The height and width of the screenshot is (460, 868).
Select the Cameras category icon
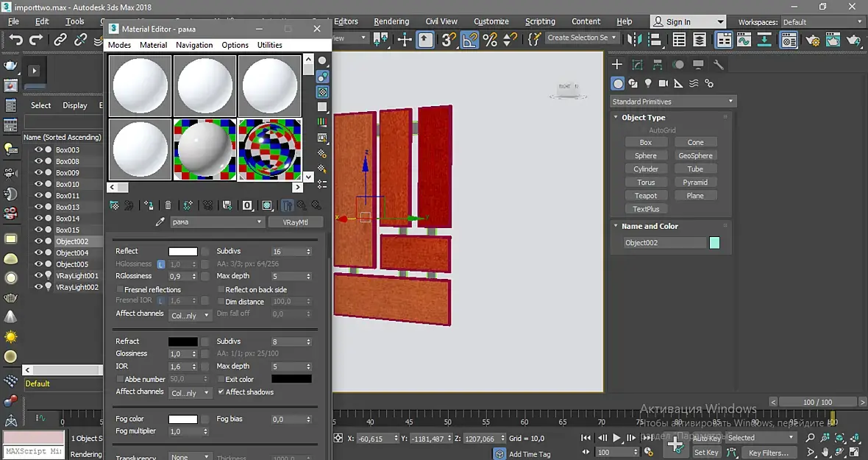664,84
